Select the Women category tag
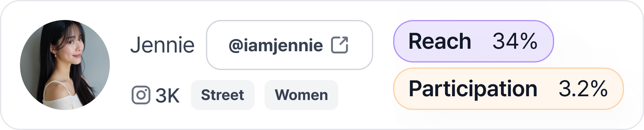 click(301, 95)
